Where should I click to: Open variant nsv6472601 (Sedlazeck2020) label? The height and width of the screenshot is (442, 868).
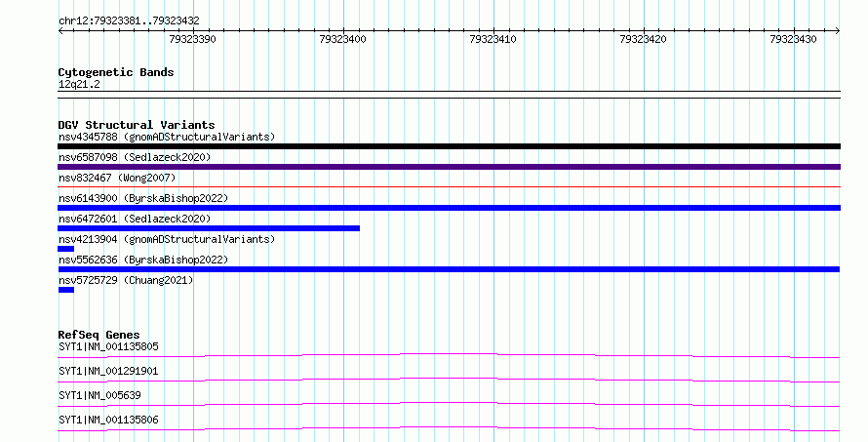click(x=135, y=219)
